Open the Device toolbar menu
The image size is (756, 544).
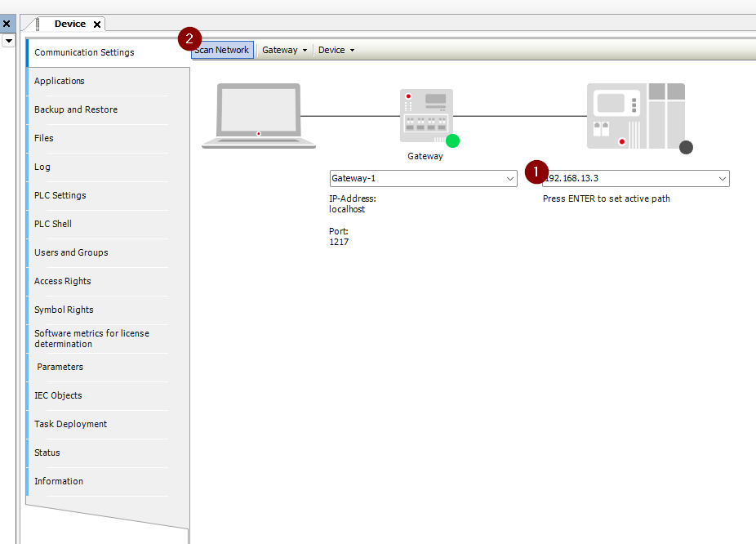pyautogui.click(x=336, y=50)
